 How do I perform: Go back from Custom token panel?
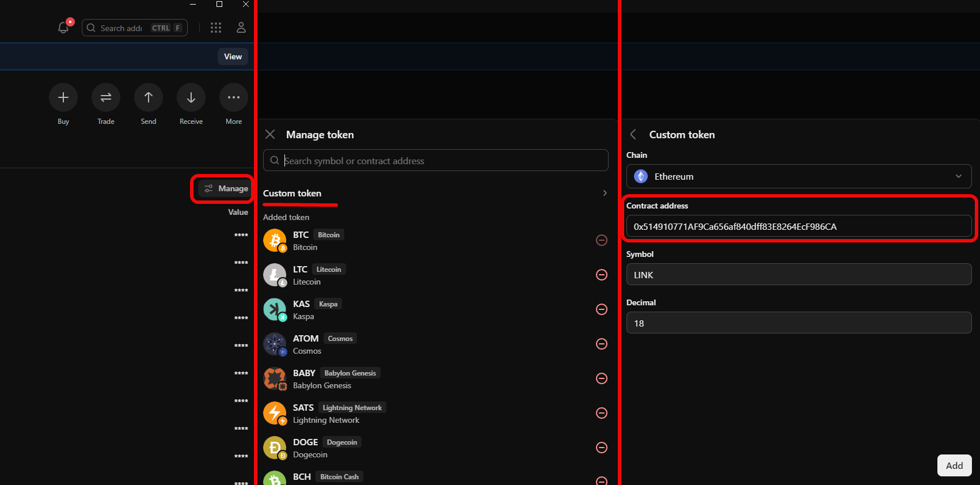pyautogui.click(x=633, y=134)
